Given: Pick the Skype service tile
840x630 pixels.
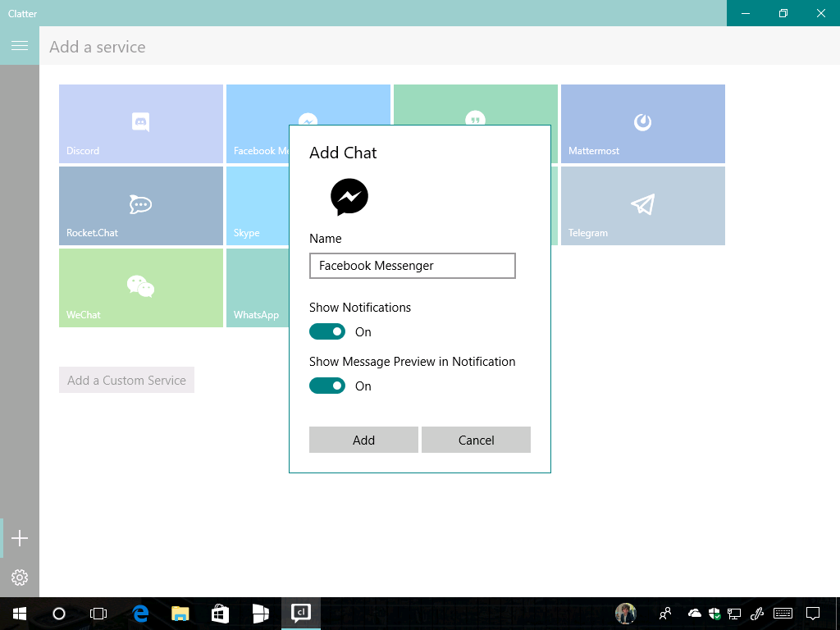Looking at the screenshot, I should coord(258,206).
